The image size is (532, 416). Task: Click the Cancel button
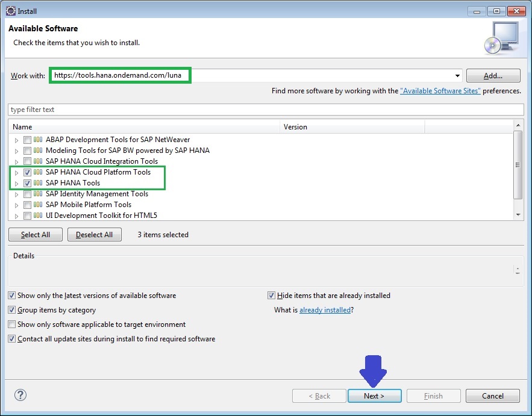(493, 396)
